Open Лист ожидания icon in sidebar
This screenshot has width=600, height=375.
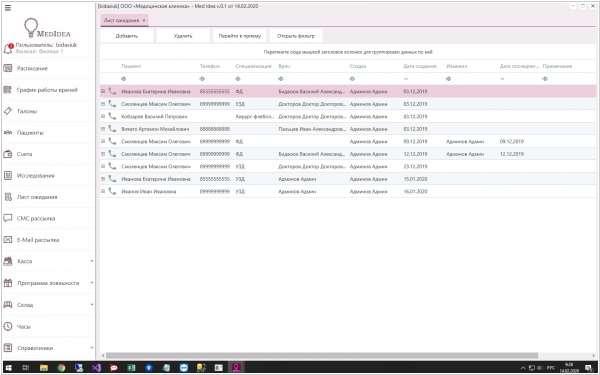(x=8, y=197)
